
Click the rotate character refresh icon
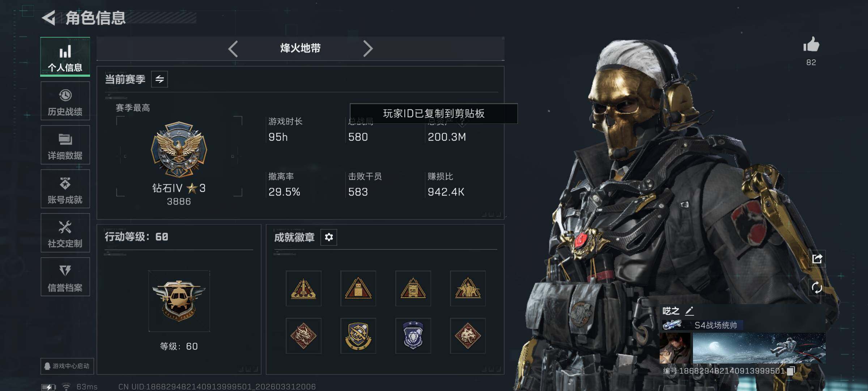817,288
